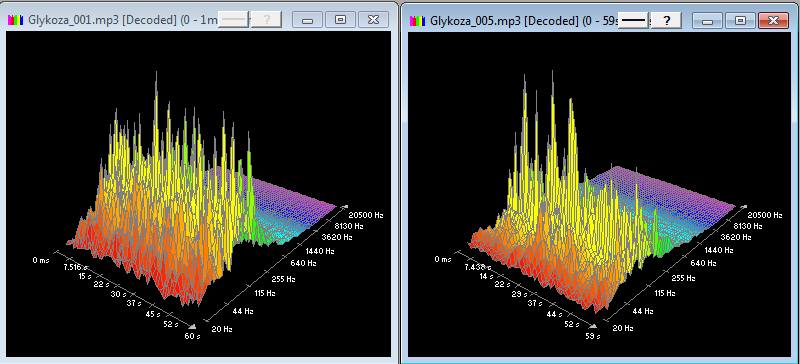Click the 60 s time axis end label
The height and width of the screenshot is (364, 800).
coord(192,335)
